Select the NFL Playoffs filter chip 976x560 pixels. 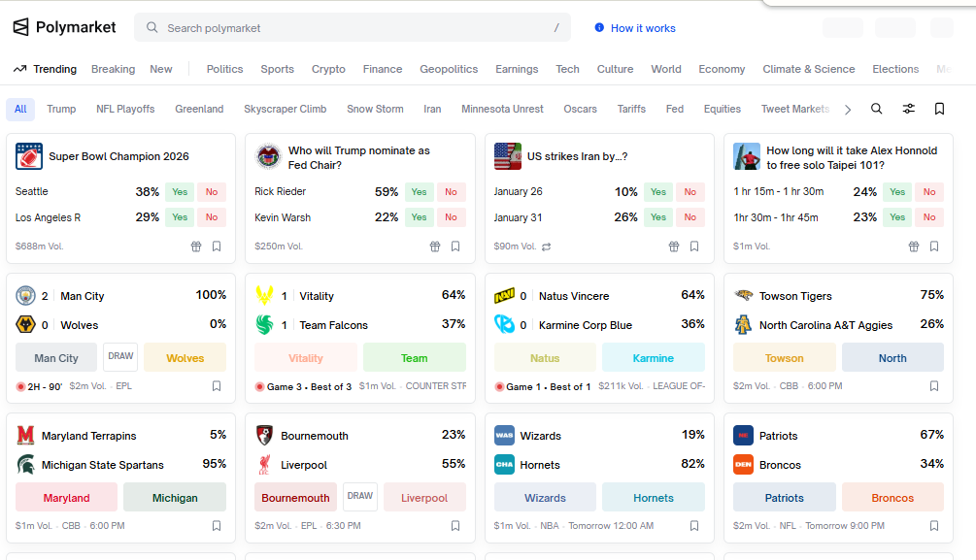[125, 109]
